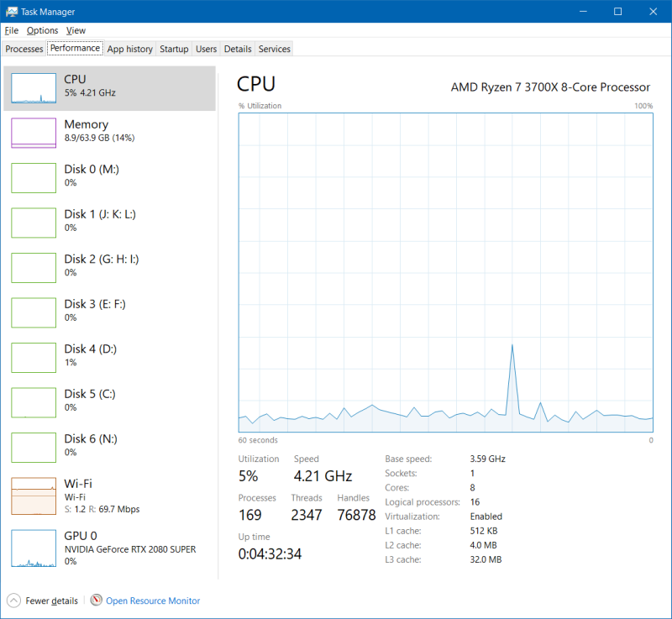Click the CPU utilization graph

click(x=446, y=272)
